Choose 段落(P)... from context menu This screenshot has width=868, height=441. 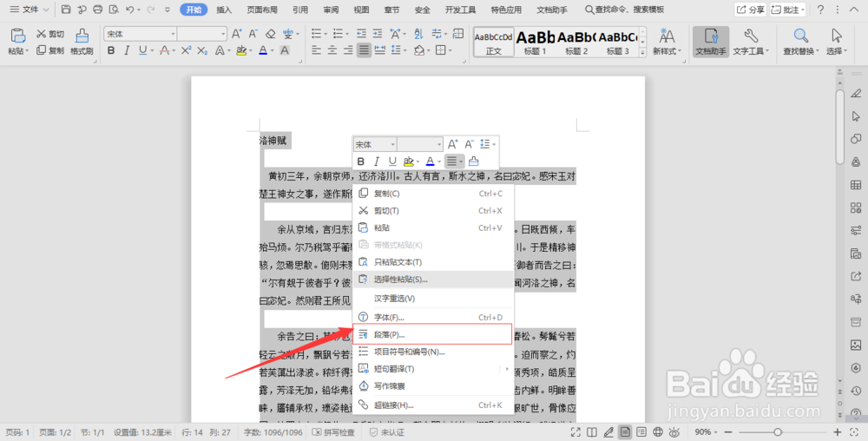click(433, 334)
